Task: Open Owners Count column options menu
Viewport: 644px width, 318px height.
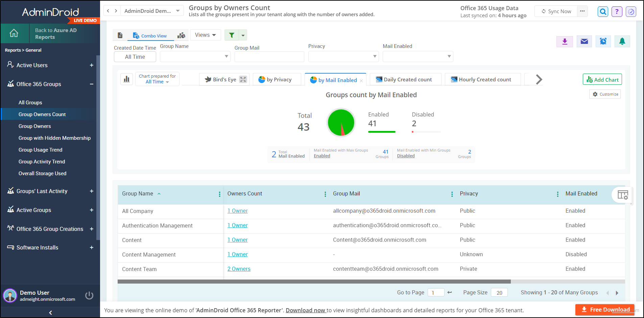Action: click(325, 194)
